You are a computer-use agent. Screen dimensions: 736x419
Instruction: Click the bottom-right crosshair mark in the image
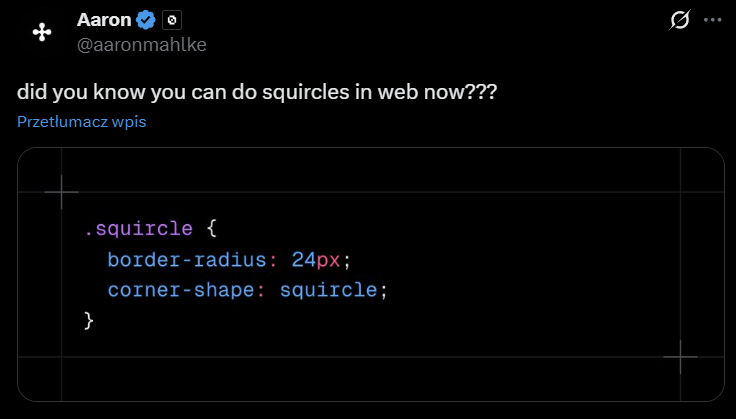(x=680, y=357)
